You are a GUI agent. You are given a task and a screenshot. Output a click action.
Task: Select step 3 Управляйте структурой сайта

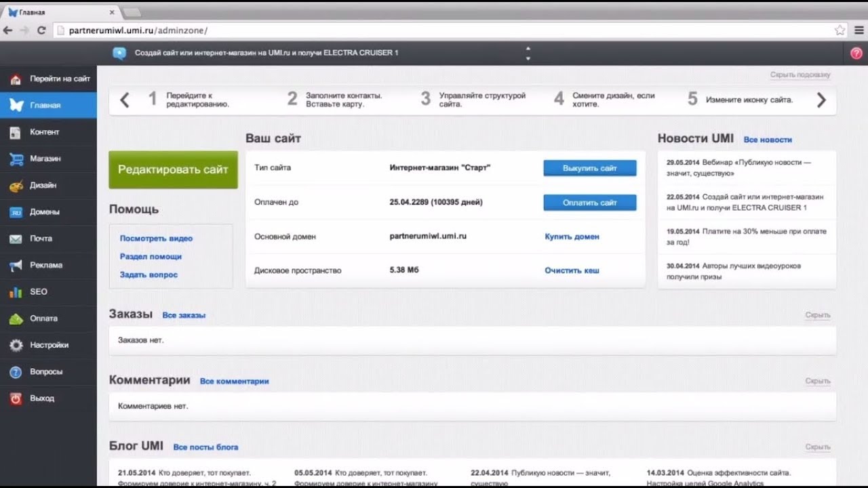coord(473,100)
